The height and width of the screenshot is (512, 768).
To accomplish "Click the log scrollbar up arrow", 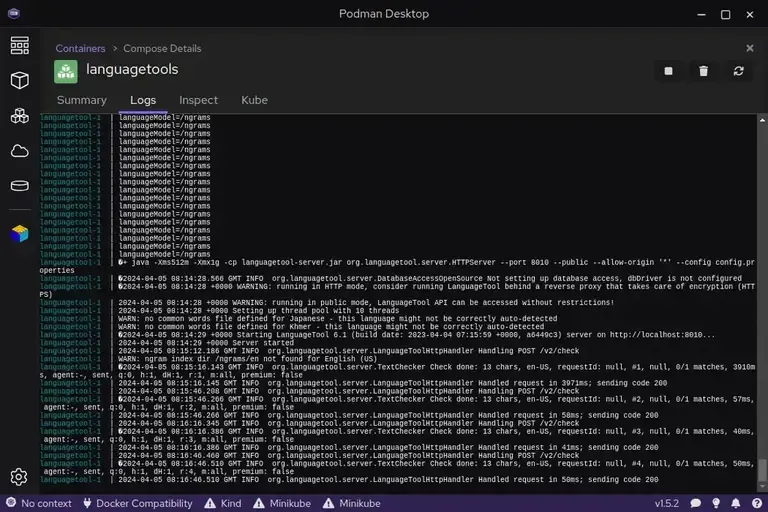I will click(762, 120).
